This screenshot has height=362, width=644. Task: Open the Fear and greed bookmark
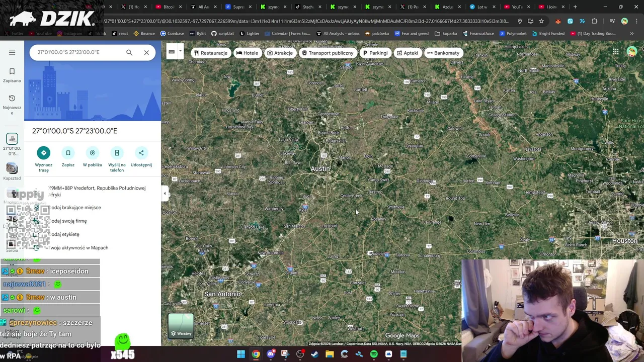pyautogui.click(x=412, y=33)
